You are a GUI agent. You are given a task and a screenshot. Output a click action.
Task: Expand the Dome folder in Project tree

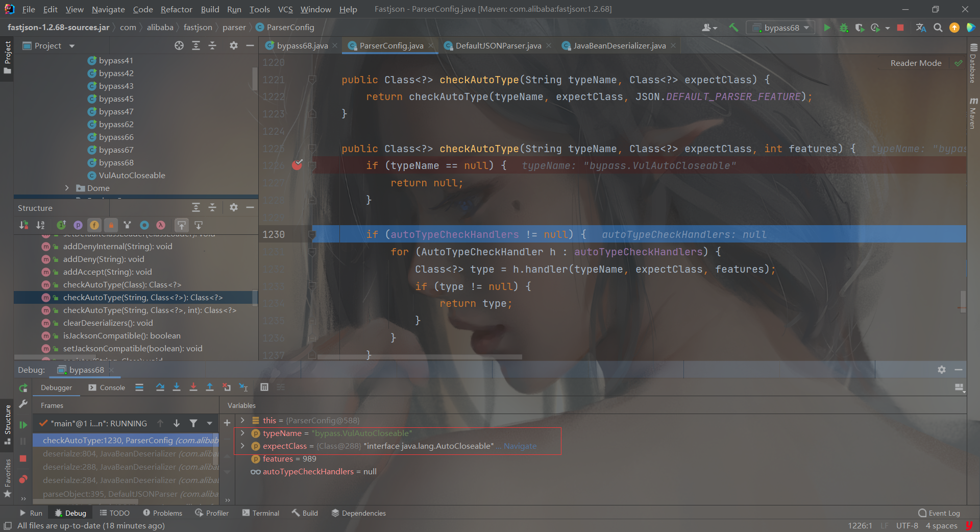[x=67, y=188]
